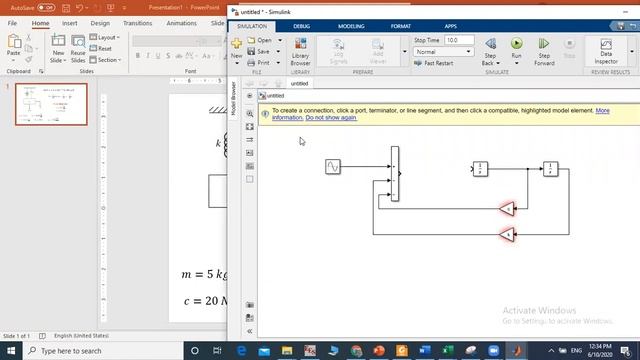The width and height of the screenshot is (640, 360).
Task: Click the Print icon in Simulink
Action: tap(251, 63)
